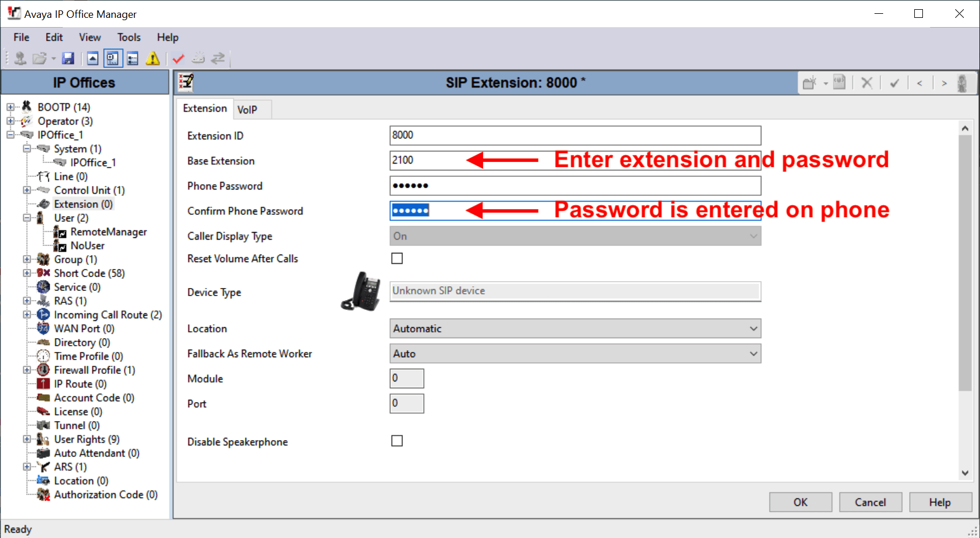Viewport: 980px width, 538px height.
Task: Open the Location dropdown set to Automatic
Action: (575, 328)
